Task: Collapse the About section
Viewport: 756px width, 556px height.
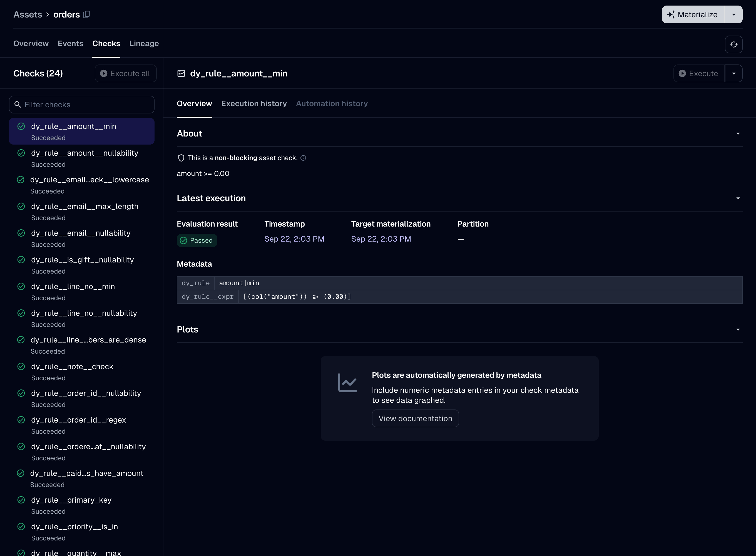Action: pos(738,134)
